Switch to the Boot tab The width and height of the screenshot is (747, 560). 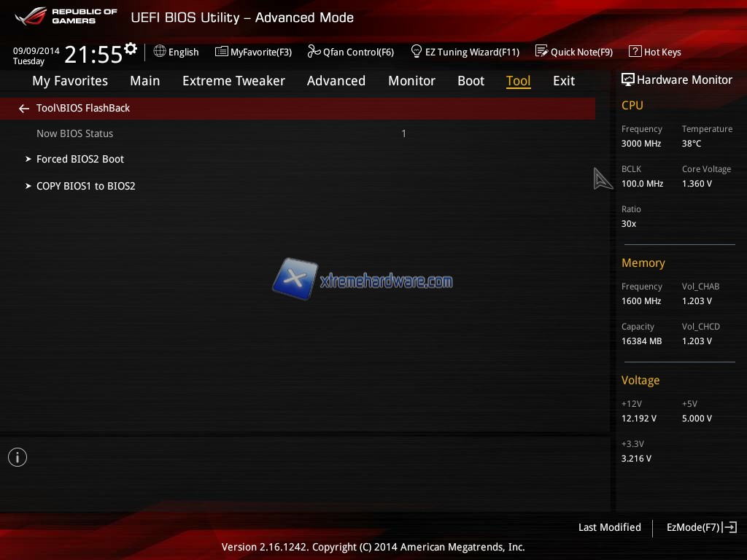pos(471,81)
